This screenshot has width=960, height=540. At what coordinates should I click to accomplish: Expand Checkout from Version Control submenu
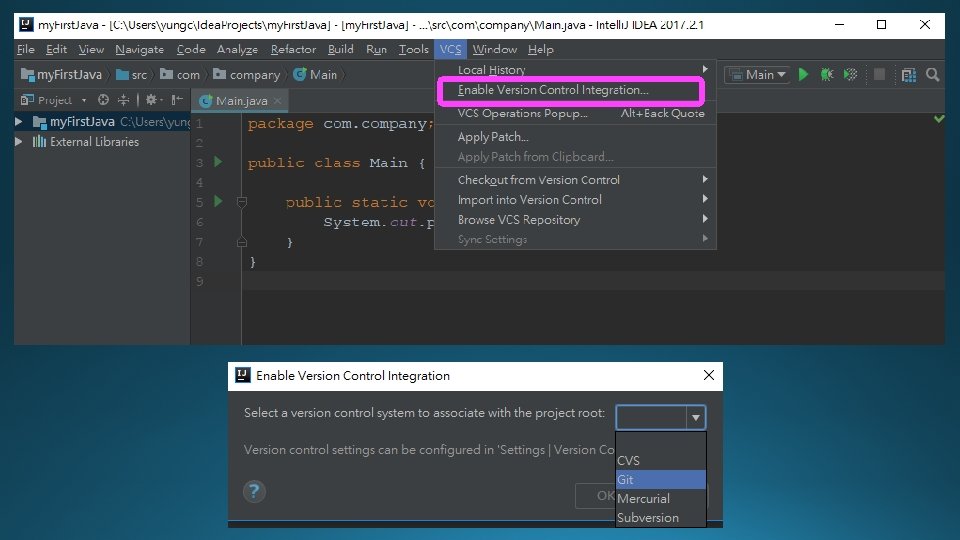pyautogui.click(x=576, y=179)
